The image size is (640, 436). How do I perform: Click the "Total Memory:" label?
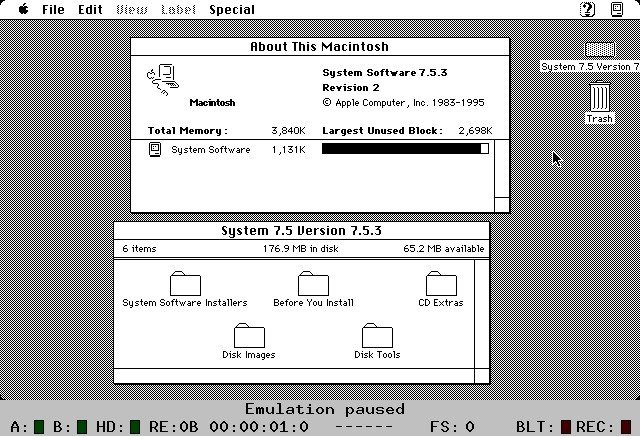coord(188,131)
